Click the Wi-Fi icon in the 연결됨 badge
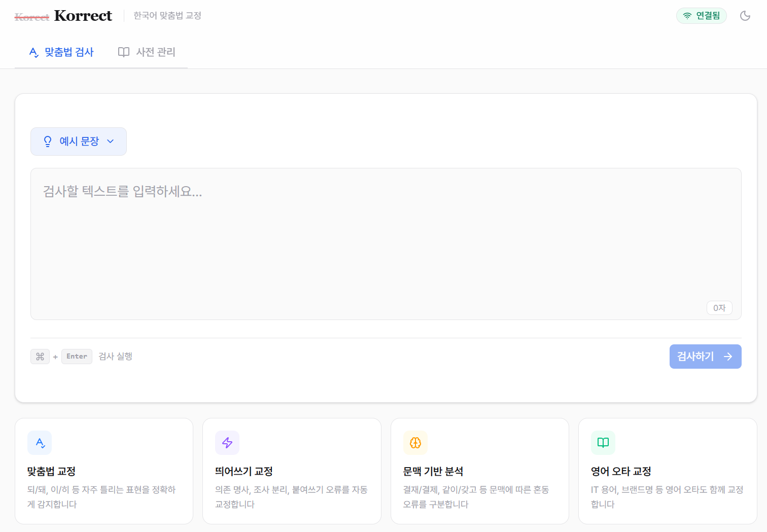The height and width of the screenshot is (532, 767). (687, 16)
